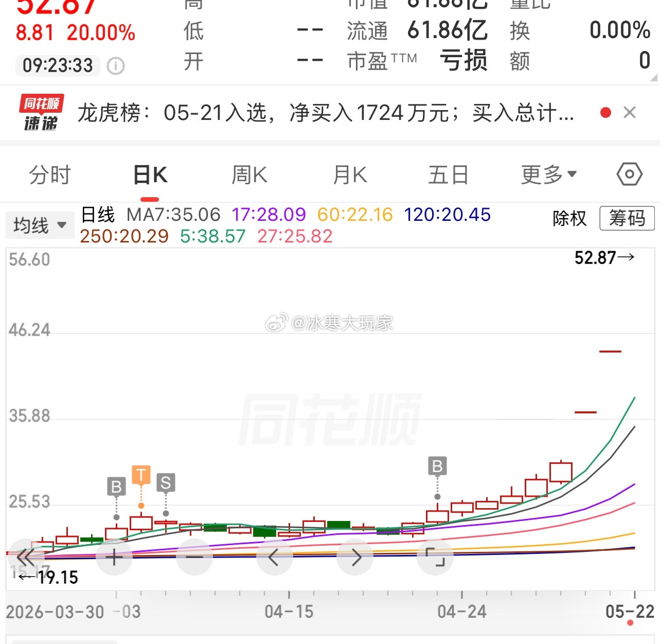
Task: Tap the fullscreen corner-bracket chart control
Action: click(x=435, y=556)
